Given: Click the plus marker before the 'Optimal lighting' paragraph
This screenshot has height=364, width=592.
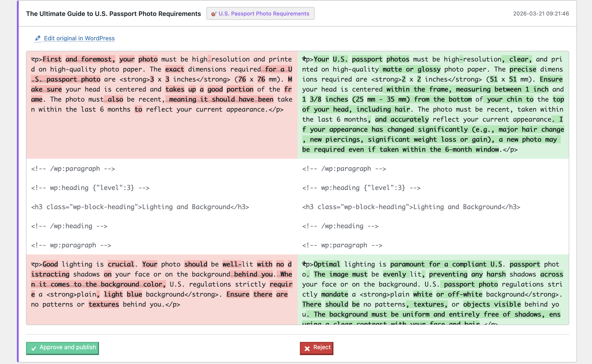Looking at the screenshot, I should pyautogui.click(x=304, y=263).
